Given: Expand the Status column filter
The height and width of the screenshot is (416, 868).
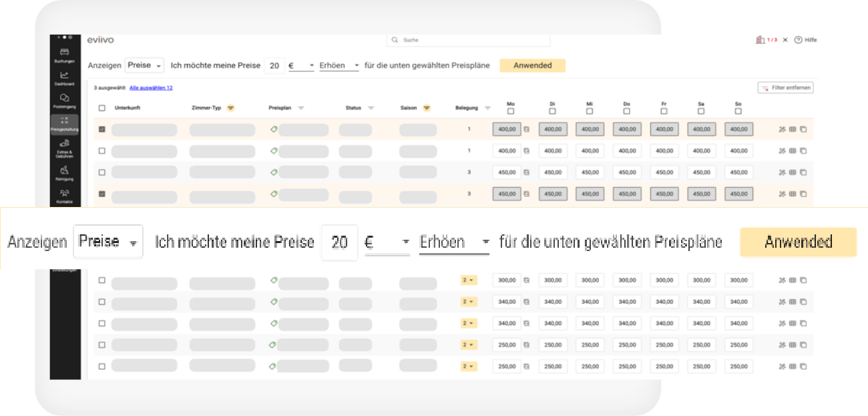Looking at the screenshot, I should (x=371, y=108).
